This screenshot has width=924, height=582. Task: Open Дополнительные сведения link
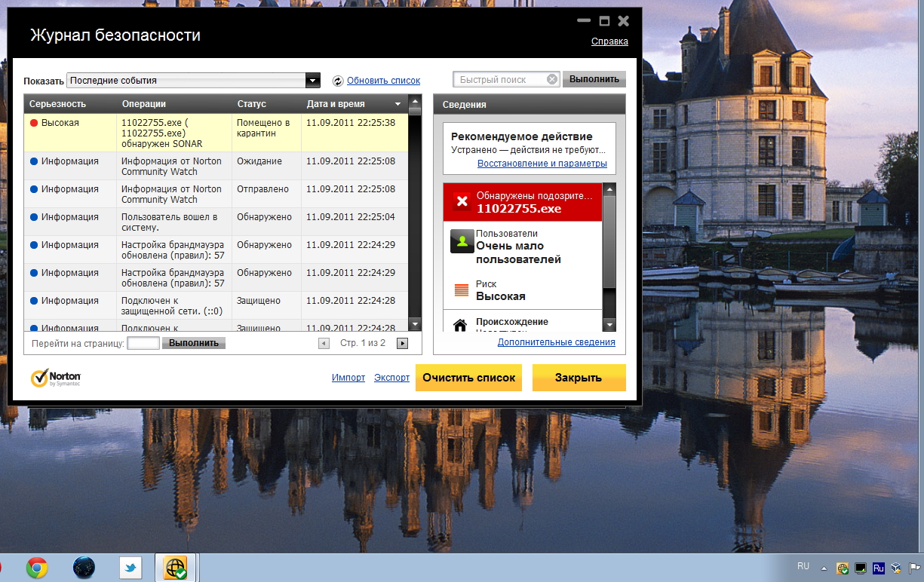pyautogui.click(x=557, y=342)
